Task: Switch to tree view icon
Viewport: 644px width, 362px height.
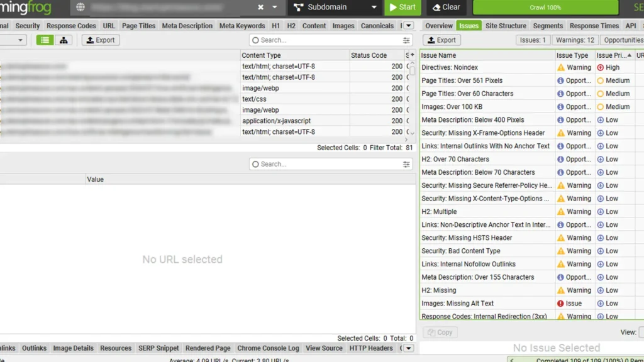Action: coord(64,40)
